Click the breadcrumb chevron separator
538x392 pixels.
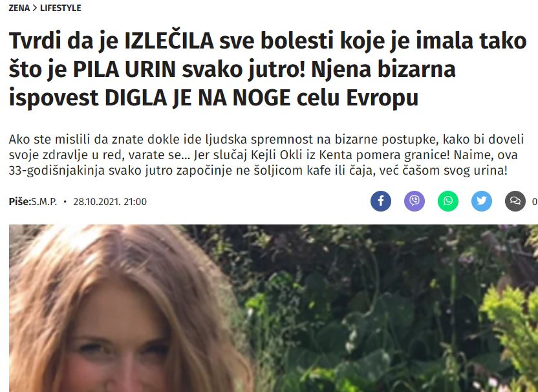35,8
